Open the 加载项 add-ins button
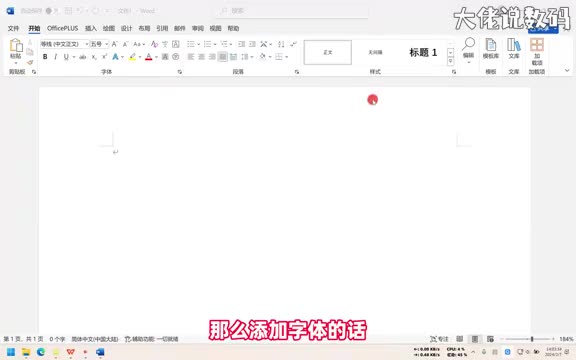 [537, 51]
